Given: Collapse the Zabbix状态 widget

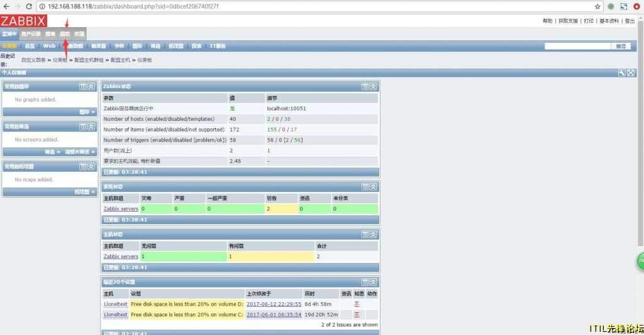Looking at the screenshot, I should pyautogui.click(x=374, y=87).
